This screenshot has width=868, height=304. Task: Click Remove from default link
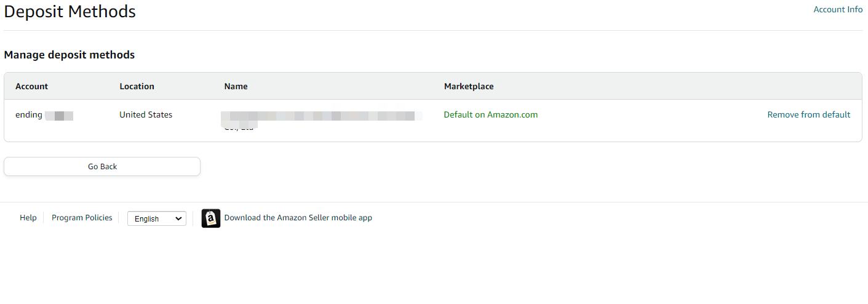click(x=809, y=114)
